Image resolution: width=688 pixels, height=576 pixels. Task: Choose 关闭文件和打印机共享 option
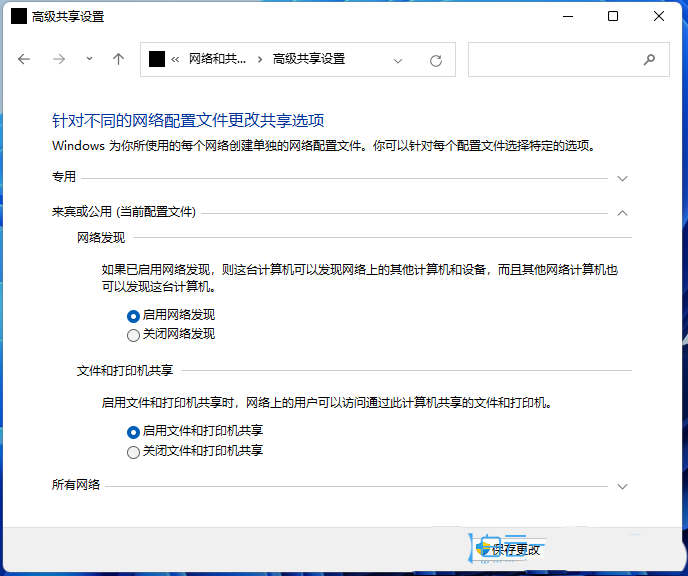(x=134, y=452)
